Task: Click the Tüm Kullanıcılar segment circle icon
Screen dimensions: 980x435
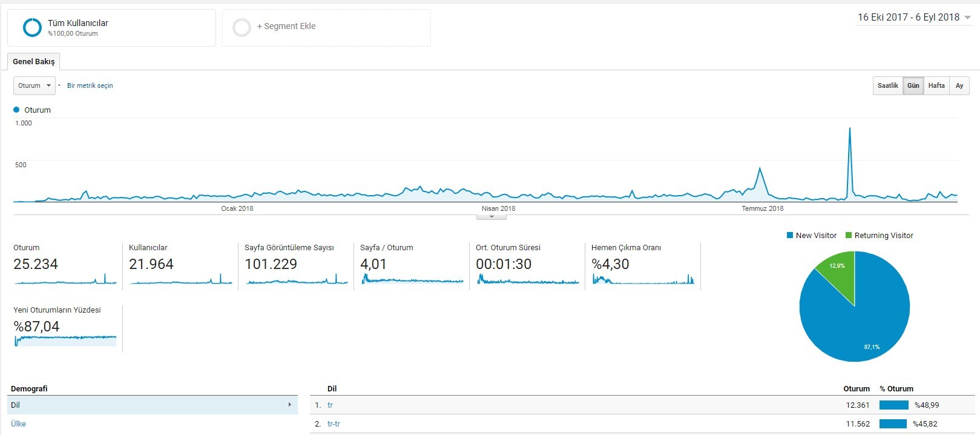Action: [32, 27]
